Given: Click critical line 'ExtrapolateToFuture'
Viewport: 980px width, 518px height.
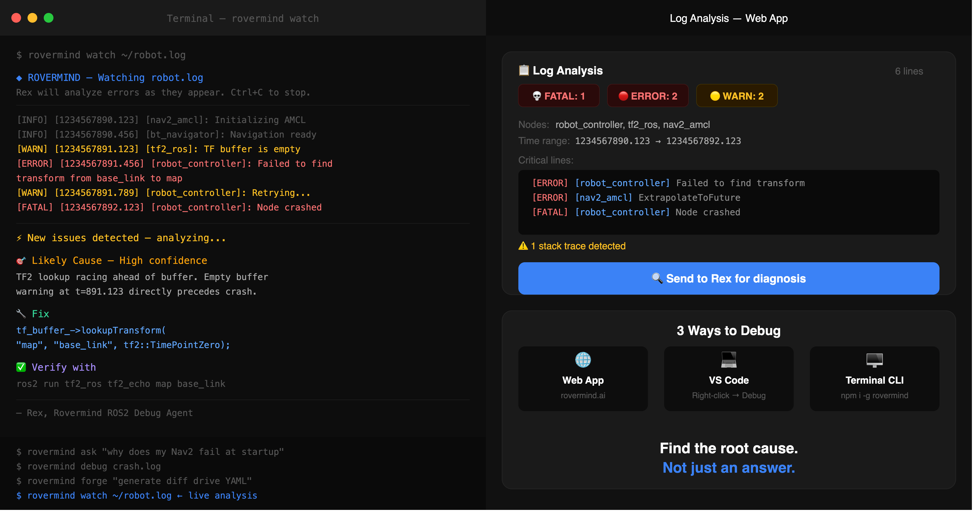Looking at the screenshot, I should coord(636,198).
